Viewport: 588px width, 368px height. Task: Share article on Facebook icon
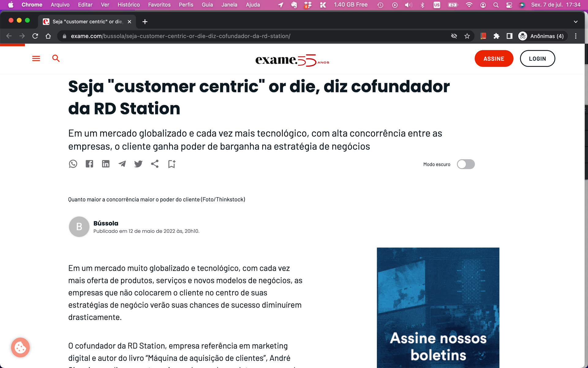[x=89, y=164]
